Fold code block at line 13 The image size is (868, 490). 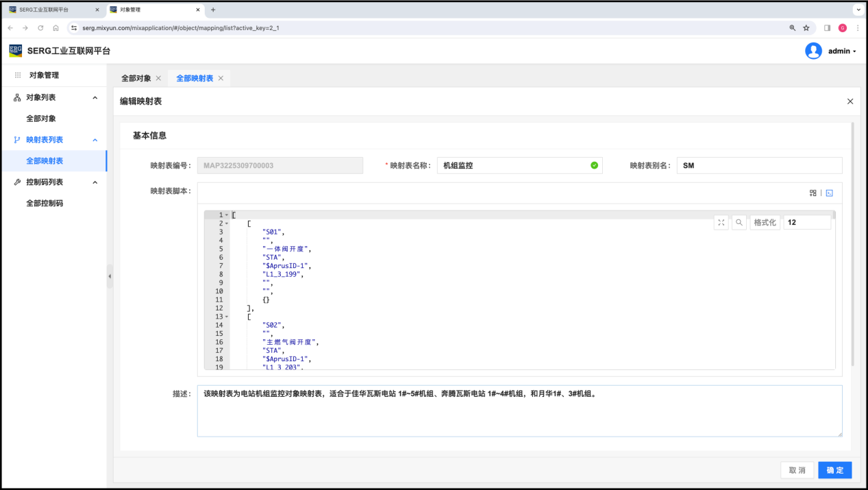tap(227, 317)
